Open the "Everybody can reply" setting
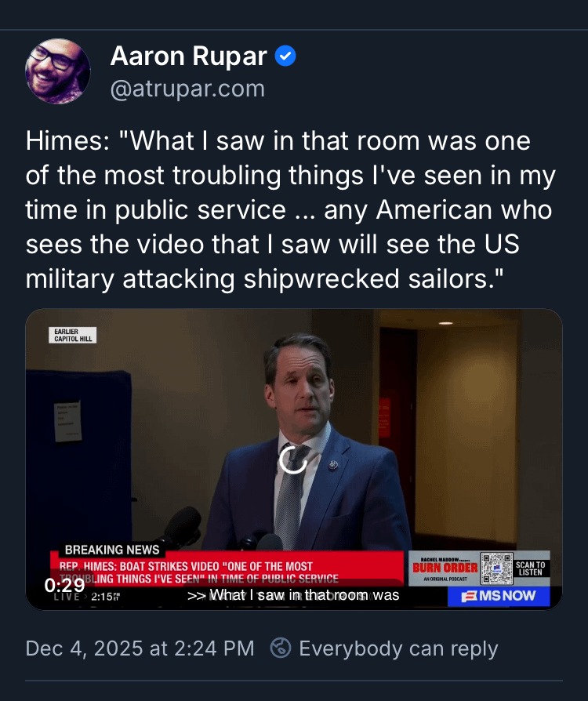Screen dimensions: 588x701 pyautogui.click(x=398, y=648)
